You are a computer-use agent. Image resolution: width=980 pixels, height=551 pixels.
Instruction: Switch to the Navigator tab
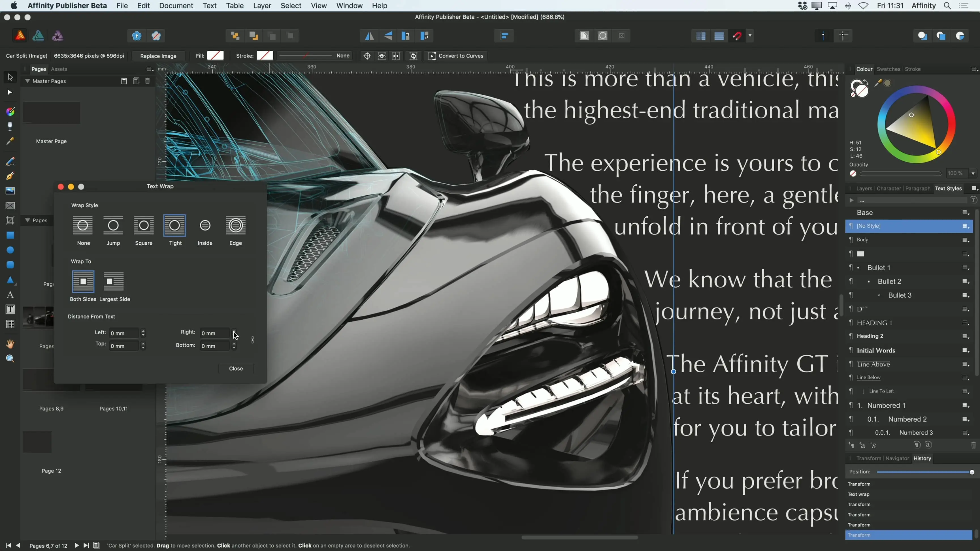(x=897, y=459)
